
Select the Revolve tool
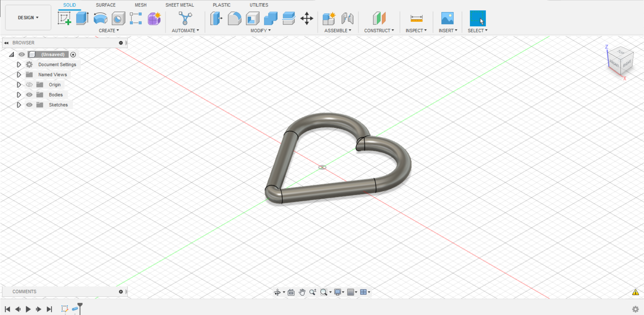100,18
